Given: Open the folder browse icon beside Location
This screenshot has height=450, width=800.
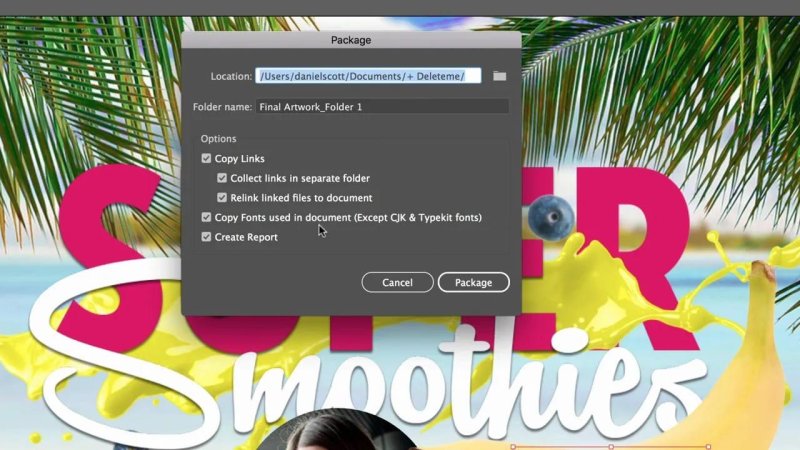Looking at the screenshot, I should (499, 76).
